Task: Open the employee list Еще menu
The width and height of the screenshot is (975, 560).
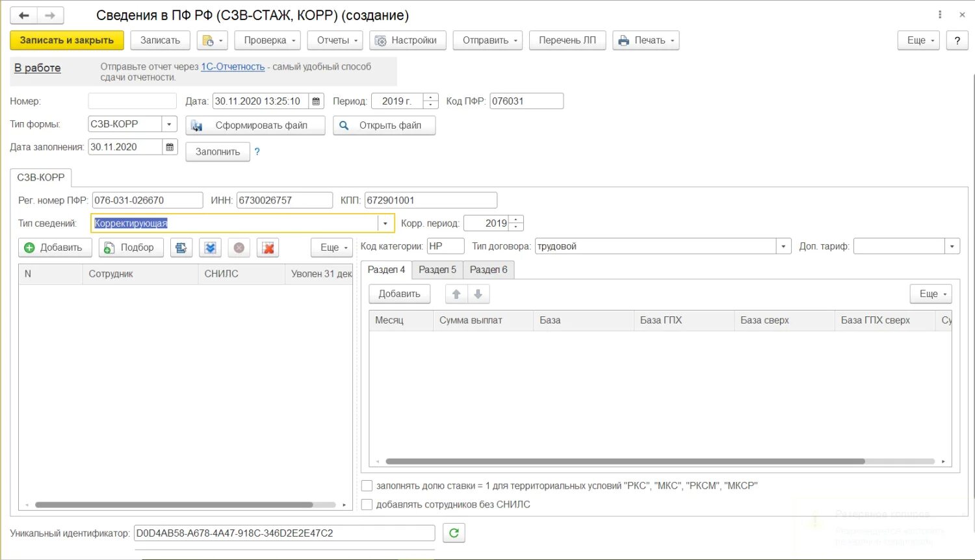Action: (332, 248)
